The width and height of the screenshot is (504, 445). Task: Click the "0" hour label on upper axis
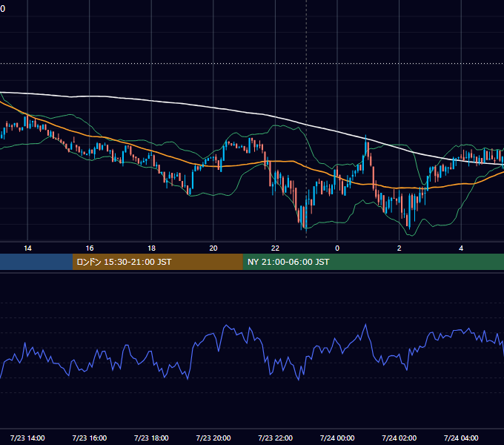click(337, 248)
